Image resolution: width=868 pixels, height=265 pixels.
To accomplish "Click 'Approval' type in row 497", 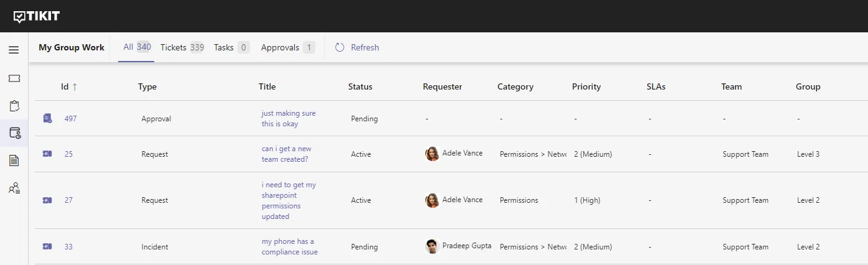I will [x=156, y=118].
